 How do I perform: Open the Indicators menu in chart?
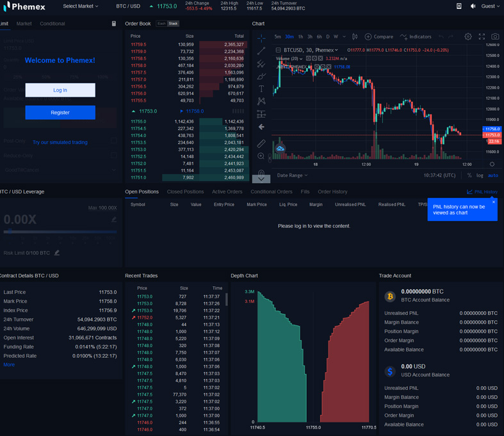tap(416, 36)
